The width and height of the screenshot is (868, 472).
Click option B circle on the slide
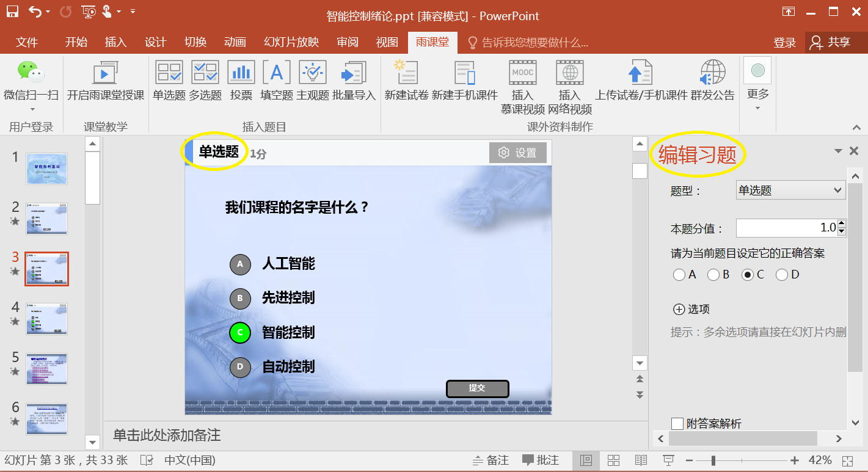pos(240,298)
